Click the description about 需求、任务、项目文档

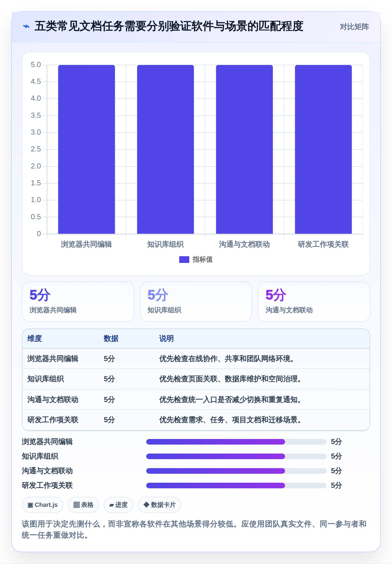(230, 420)
